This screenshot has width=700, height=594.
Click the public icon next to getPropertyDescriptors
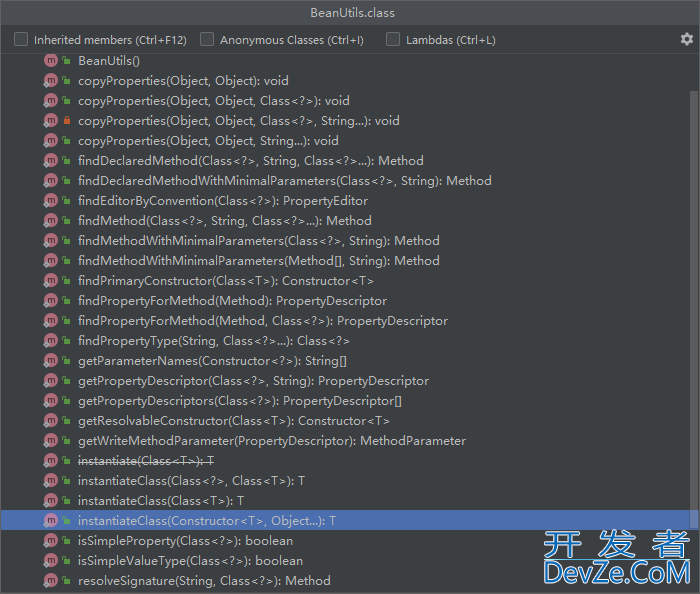[67, 401]
